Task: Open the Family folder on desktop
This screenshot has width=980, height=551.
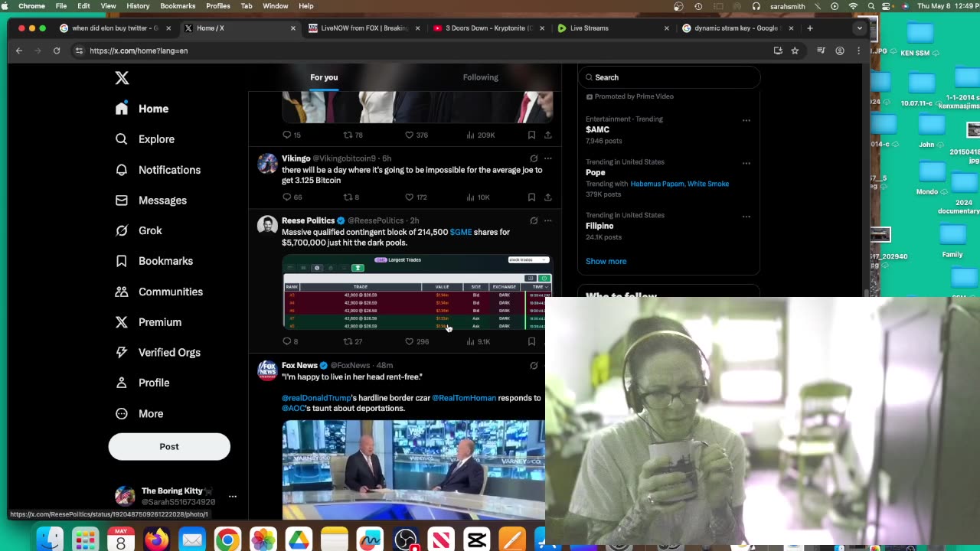Action: coord(952,239)
